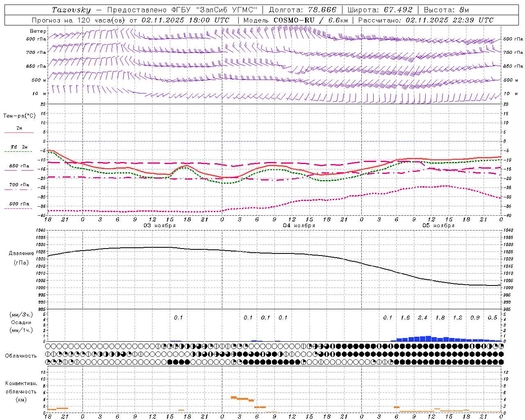Click the 1040 label on left pressure axis
The image size is (525, 420).
[x=40, y=231]
